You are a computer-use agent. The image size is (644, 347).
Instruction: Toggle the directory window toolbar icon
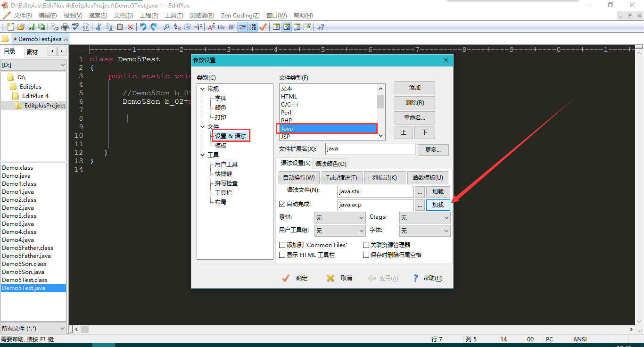pyautogui.click(x=286, y=27)
